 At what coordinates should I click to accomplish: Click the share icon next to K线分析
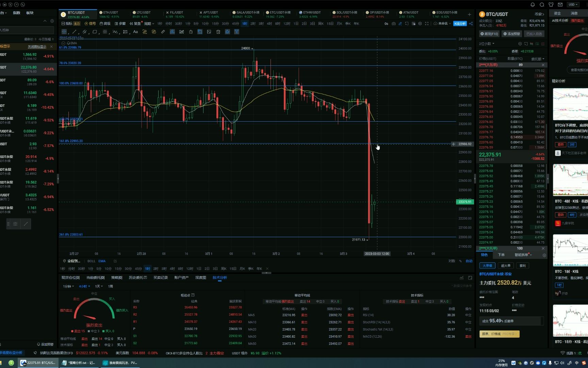tap(471, 24)
